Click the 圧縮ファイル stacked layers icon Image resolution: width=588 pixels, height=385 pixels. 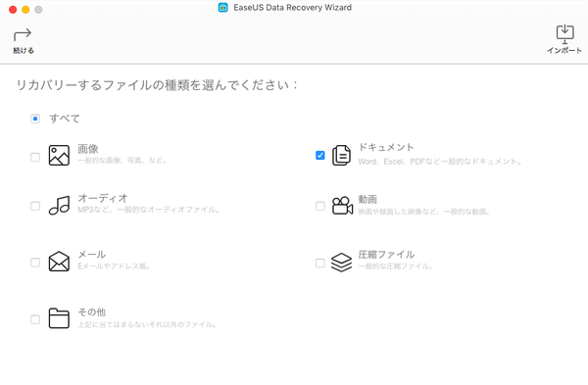341,262
